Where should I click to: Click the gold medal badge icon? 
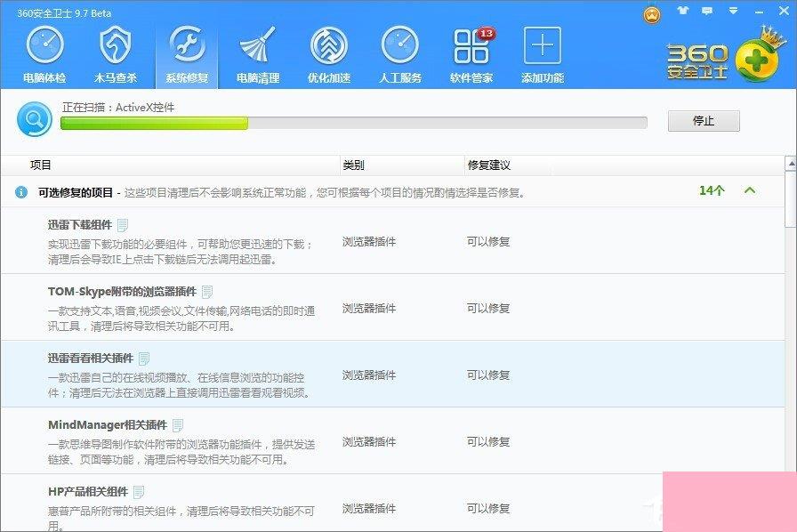pos(652,14)
